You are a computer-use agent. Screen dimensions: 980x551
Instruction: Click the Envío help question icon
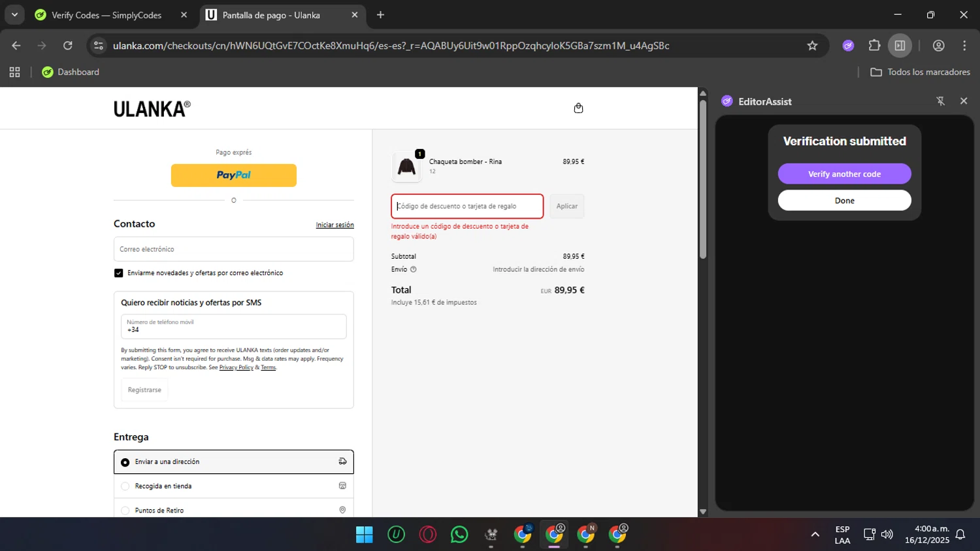413,269
